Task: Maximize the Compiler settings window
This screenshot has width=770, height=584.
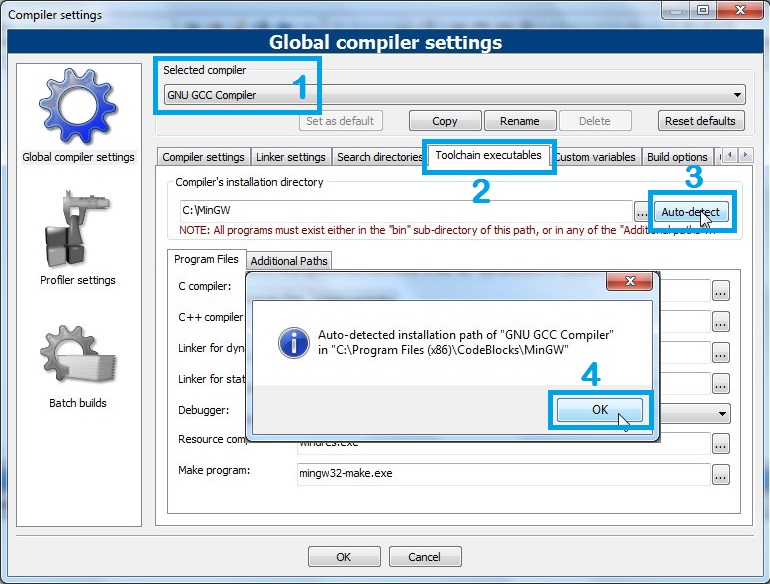Action: click(703, 10)
